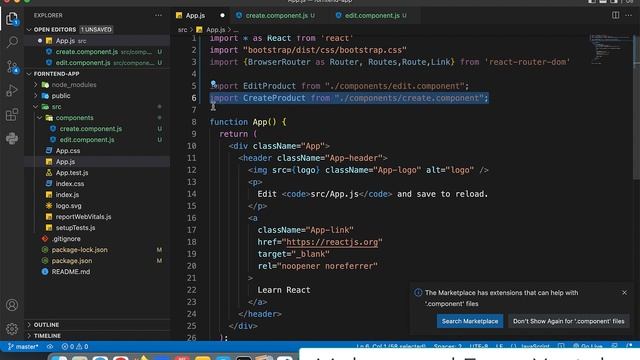The height and width of the screenshot is (360, 640).
Task: Click the lightbulb code action on line 5
Action: pos(213,83)
